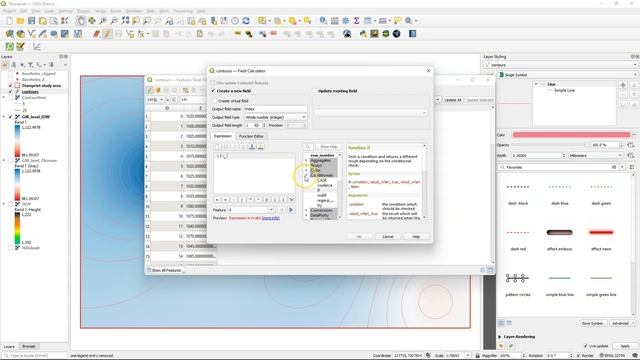Click the Add group icon in Layers panel
The width and height of the screenshot is (640, 360).
[13, 65]
